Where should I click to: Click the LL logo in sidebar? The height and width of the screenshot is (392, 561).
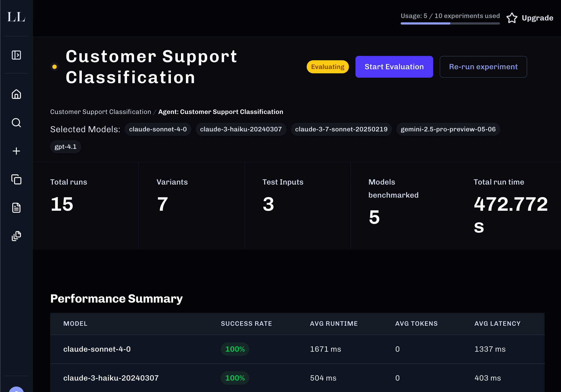(16, 17)
